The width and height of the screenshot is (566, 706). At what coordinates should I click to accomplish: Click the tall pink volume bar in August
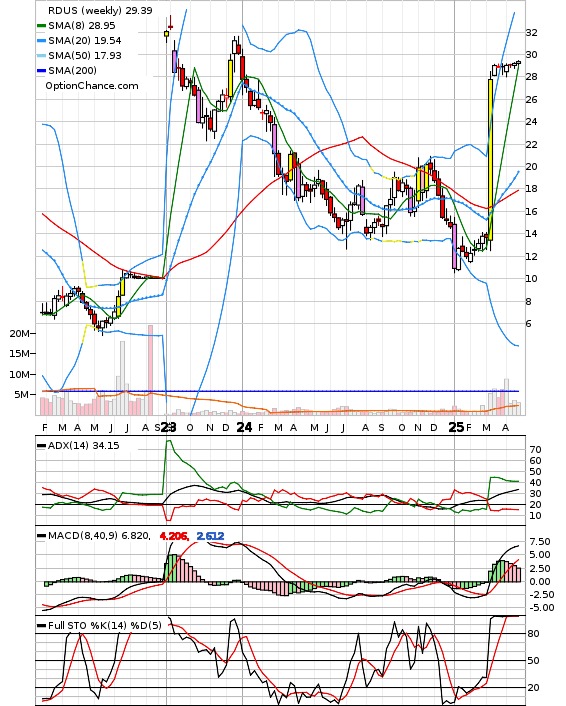click(x=150, y=370)
